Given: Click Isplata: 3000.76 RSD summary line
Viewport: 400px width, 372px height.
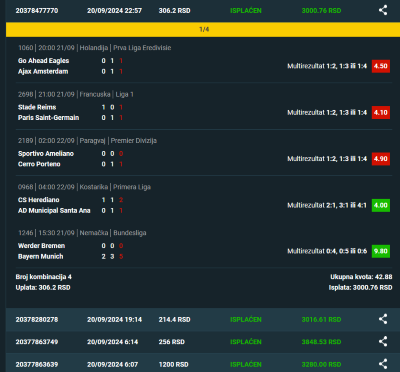Looking at the screenshot, I should point(360,287).
